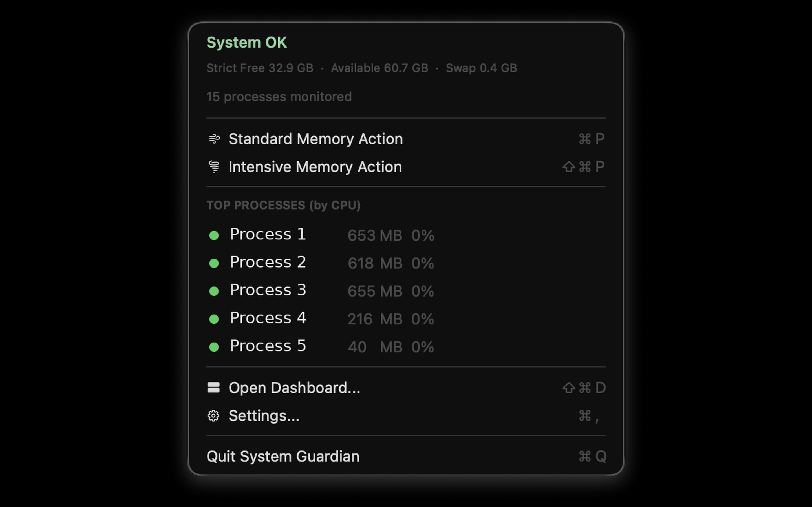Click the green status dot for Process 4
This screenshot has width=812, height=507.
pyautogui.click(x=214, y=320)
